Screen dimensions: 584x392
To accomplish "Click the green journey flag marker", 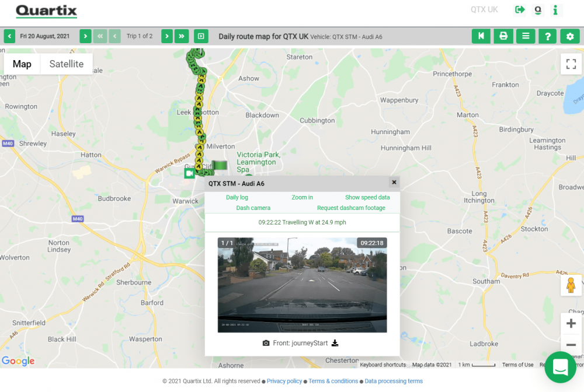I will 218,166.
